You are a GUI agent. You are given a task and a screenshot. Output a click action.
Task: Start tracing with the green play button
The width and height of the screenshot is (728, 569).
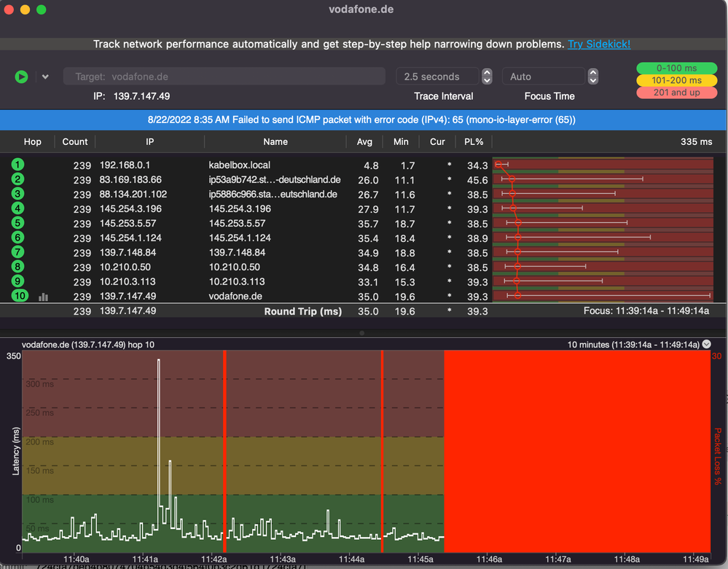pos(21,76)
